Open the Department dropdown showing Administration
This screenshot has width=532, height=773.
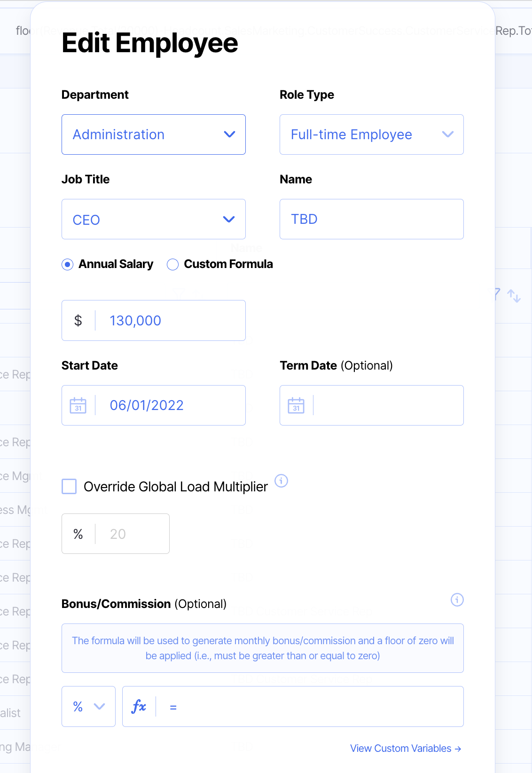[x=153, y=134]
